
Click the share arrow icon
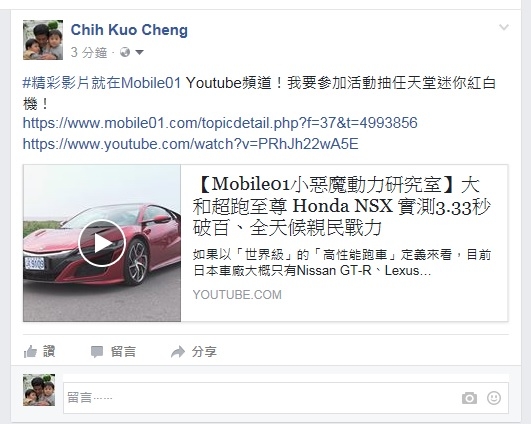(x=178, y=352)
